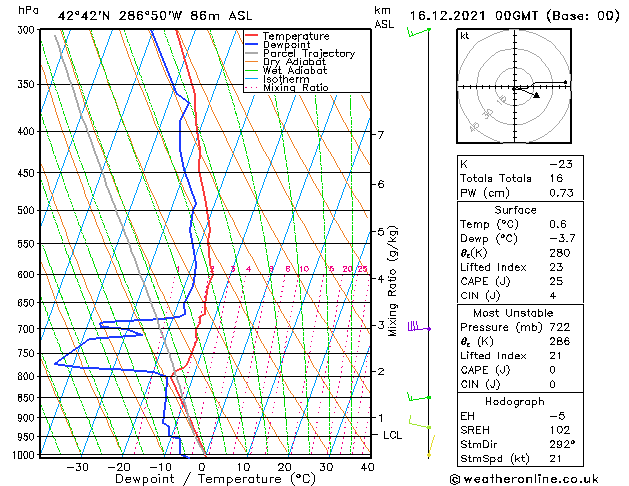Click the '-30' temperature axis label
The height and width of the screenshot is (486, 629).
tap(77, 467)
